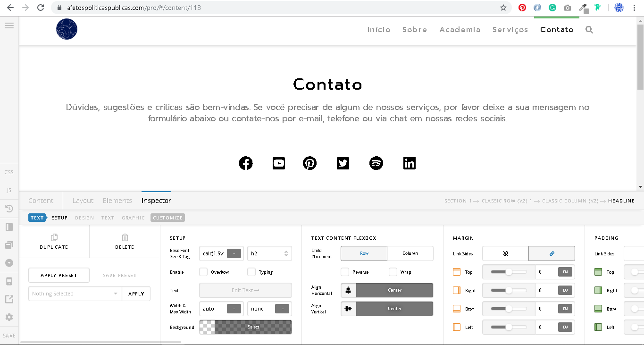Click the Apply Preset button

coord(59,275)
